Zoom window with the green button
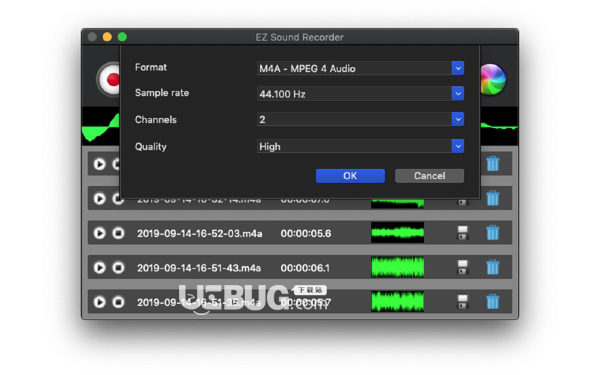This screenshot has width=600, height=375. (122, 37)
